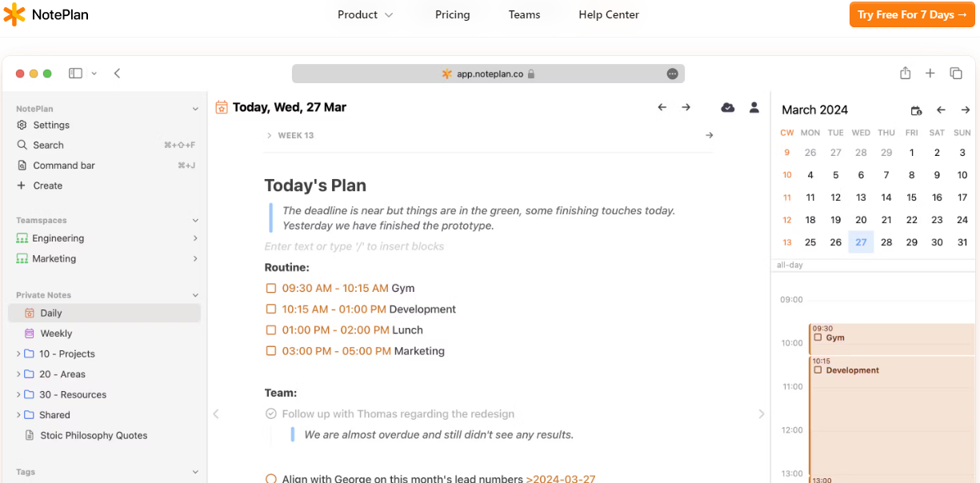This screenshot has height=483, width=980.
Task: Open the Engineering teamspace chevron
Action: [194, 238]
